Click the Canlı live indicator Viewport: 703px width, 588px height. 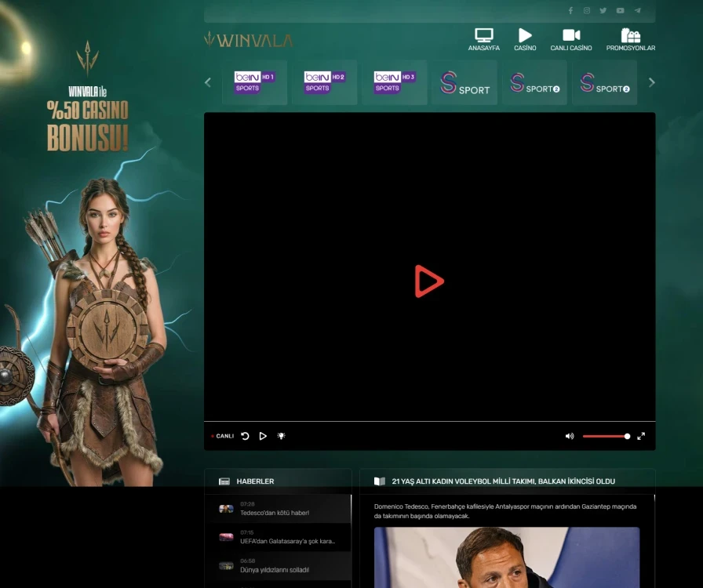click(223, 436)
